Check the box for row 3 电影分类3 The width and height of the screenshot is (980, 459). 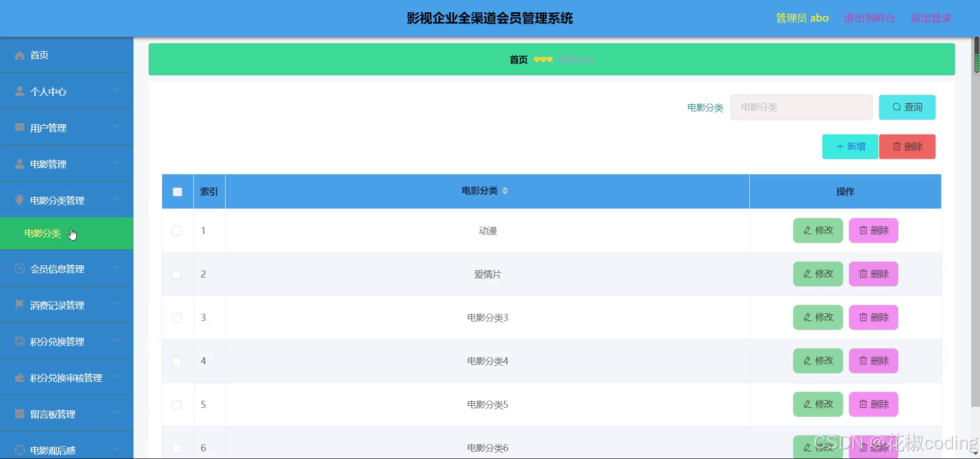pos(176,318)
